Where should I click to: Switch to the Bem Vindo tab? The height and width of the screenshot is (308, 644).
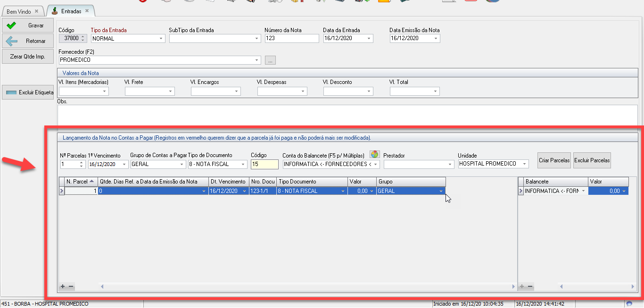tap(19, 11)
